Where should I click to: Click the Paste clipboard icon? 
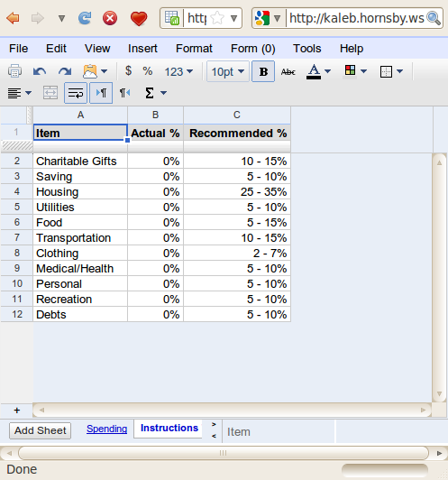tap(90, 71)
